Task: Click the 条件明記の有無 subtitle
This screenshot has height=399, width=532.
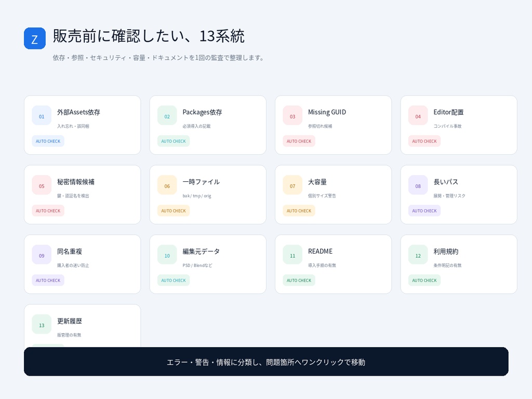Action: point(447,265)
